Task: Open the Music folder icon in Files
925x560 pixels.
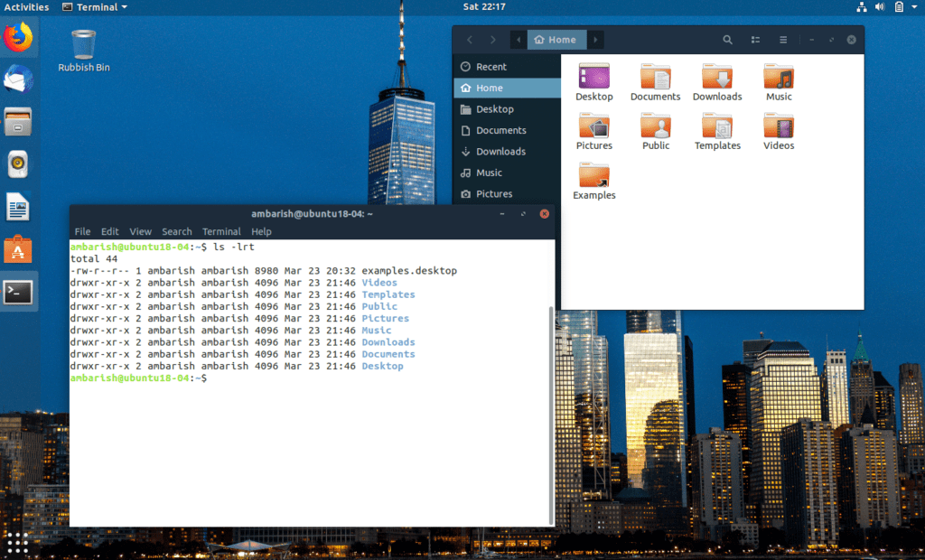Action: click(779, 82)
